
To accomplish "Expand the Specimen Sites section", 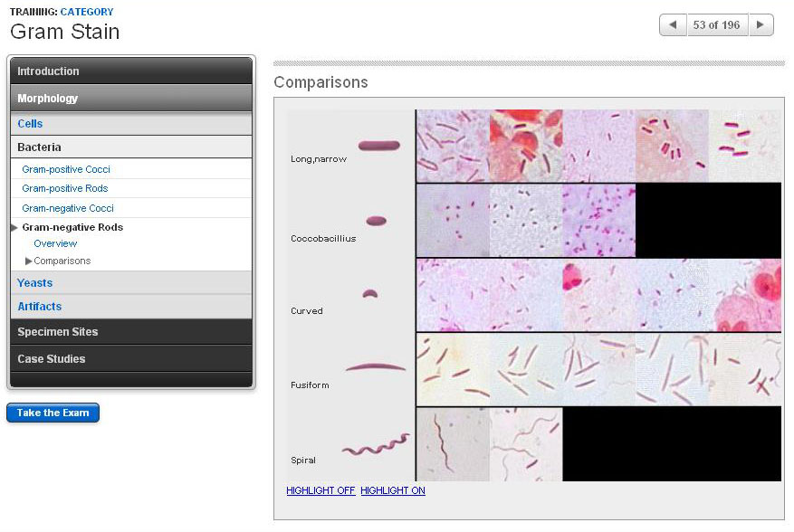I will [131, 332].
